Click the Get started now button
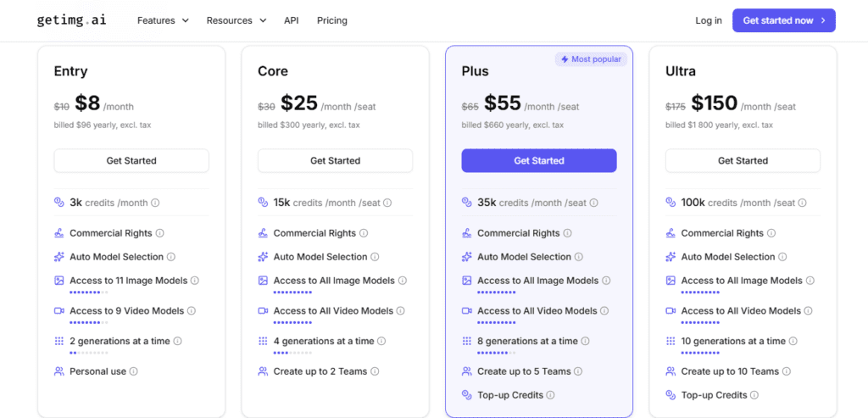 tap(783, 20)
